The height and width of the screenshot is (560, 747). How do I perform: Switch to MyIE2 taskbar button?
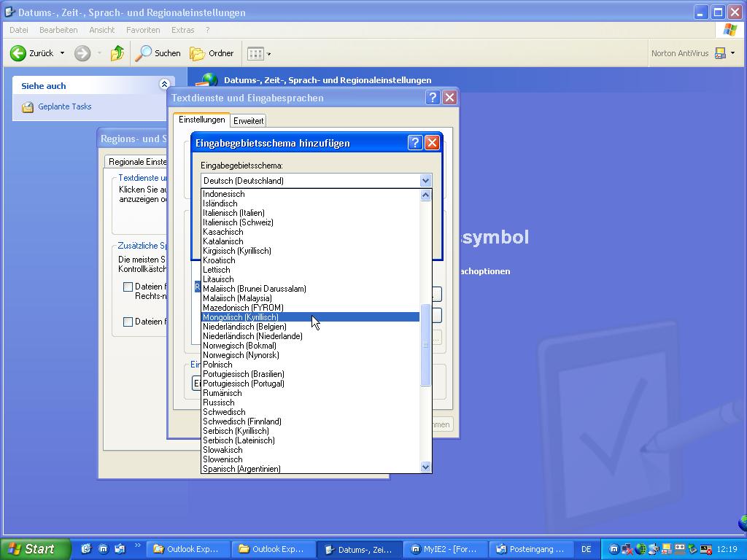pyautogui.click(x=445, y=549)
